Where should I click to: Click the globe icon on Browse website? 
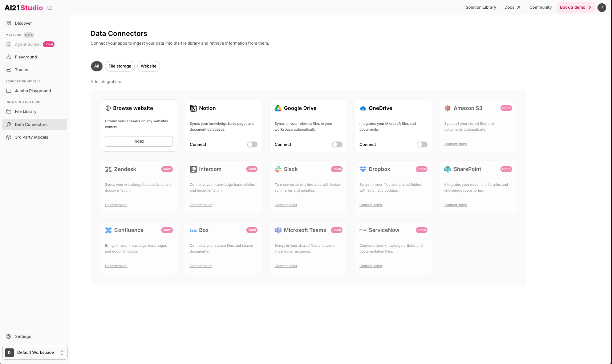point(108,108)
